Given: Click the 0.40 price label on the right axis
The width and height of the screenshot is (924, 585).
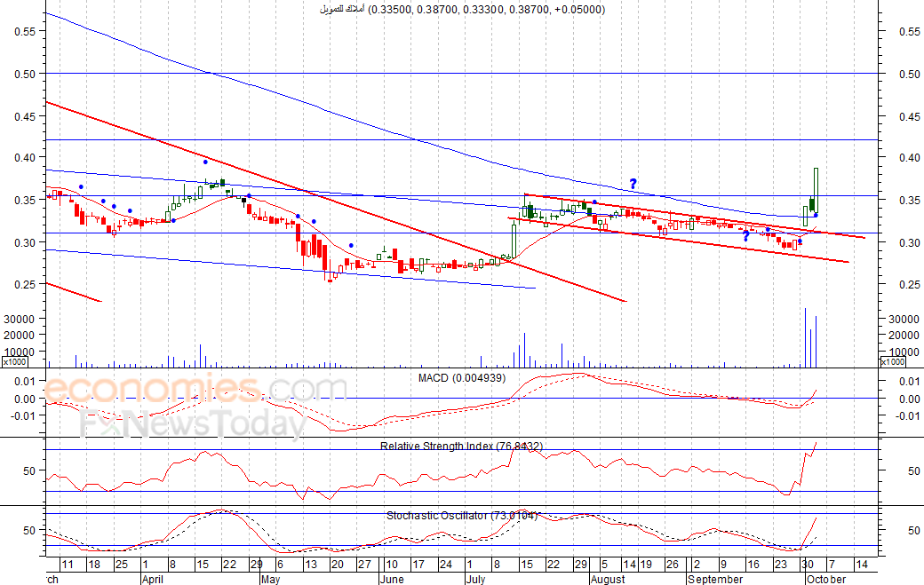Looking at the screenshot, I should point(910,158).
